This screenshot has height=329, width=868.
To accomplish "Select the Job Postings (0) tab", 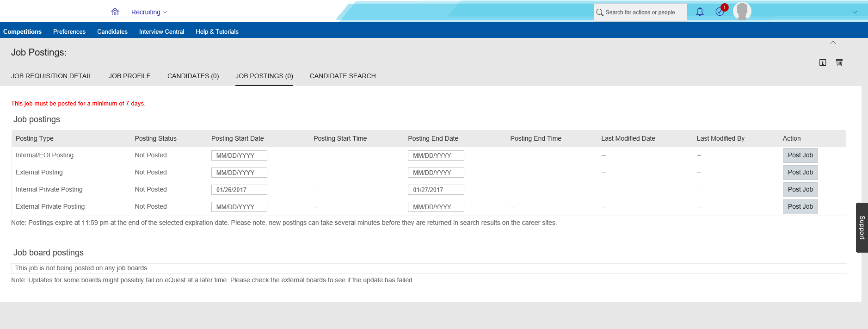I will tap(264, 76).
